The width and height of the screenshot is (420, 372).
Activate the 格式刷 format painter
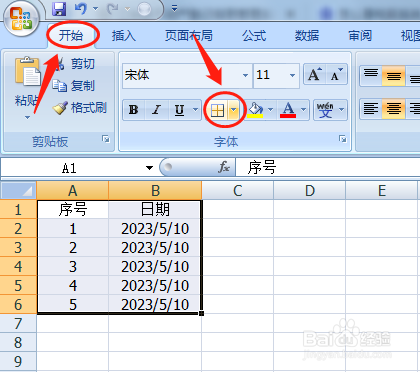tap(80, 108)
